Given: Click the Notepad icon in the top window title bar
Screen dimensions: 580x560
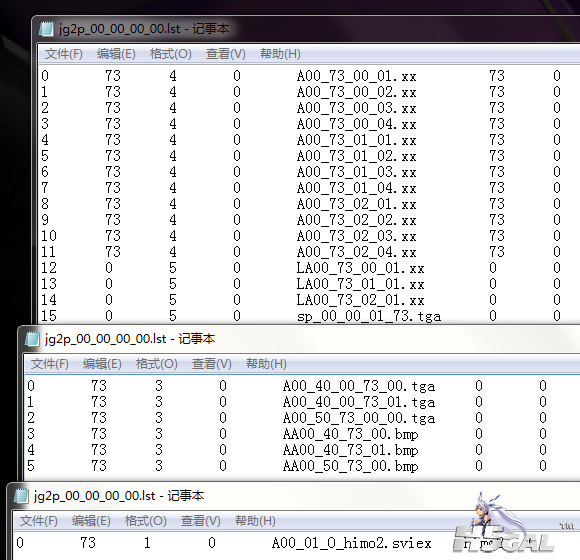Looking at the screenshot, I should coord(47,28).
